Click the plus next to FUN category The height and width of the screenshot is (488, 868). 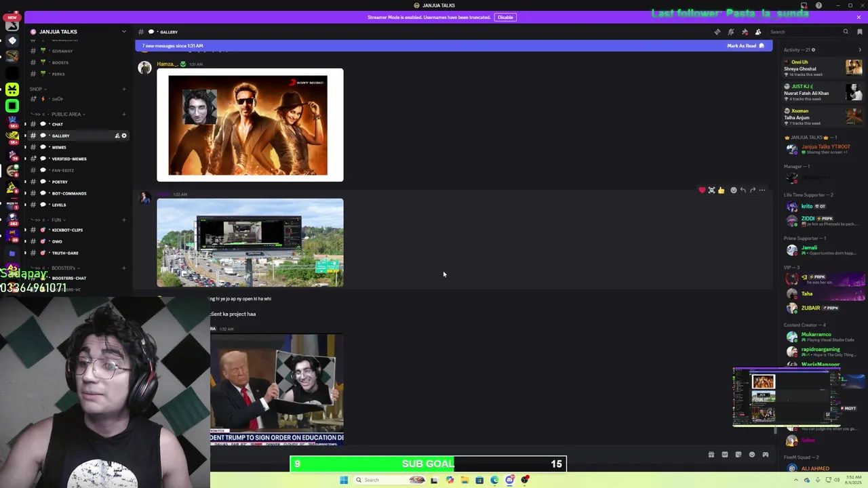123,220
